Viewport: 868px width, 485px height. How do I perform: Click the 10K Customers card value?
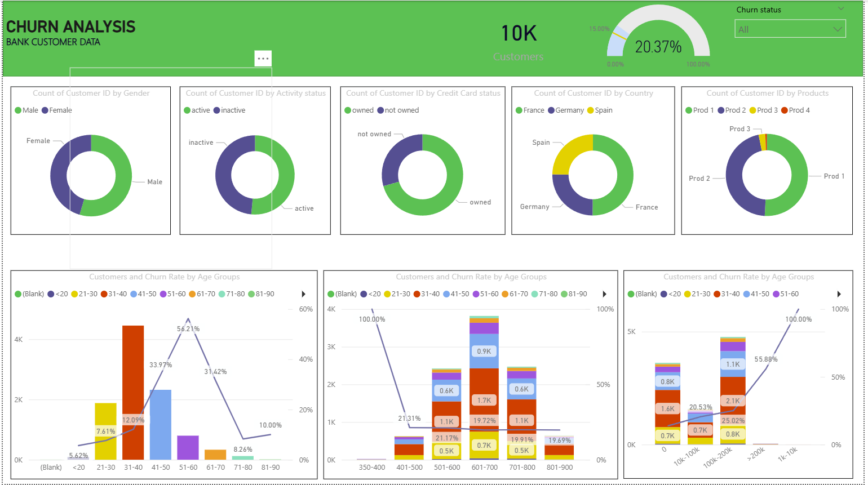(x=519, y=34)
